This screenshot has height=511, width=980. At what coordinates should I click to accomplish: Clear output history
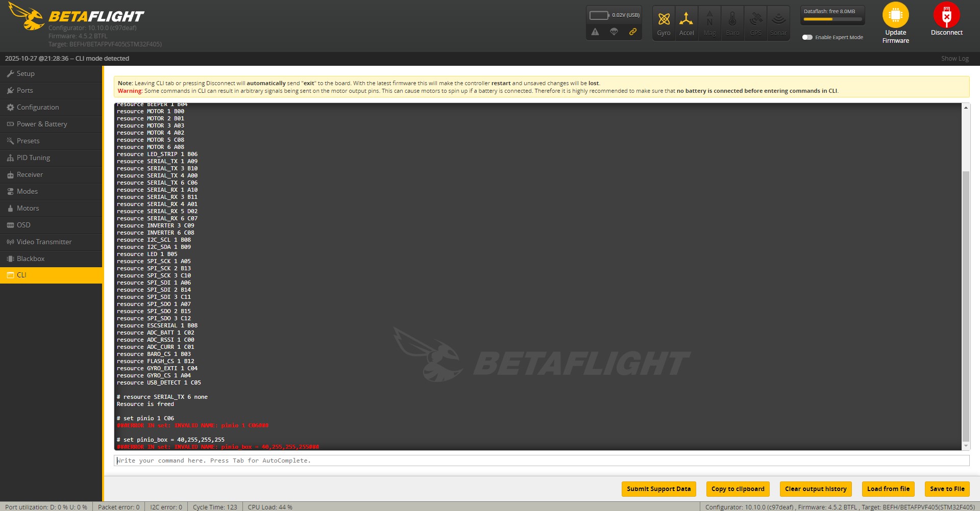(x=815, y=489)
